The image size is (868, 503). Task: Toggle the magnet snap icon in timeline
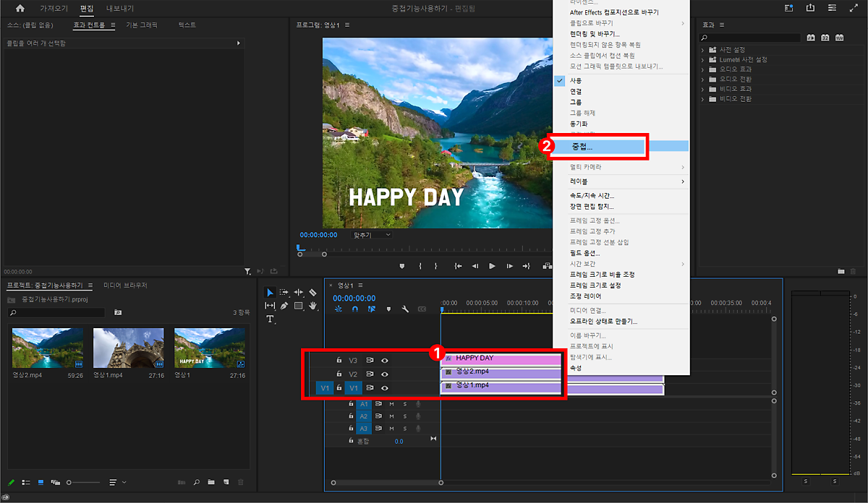354,309
